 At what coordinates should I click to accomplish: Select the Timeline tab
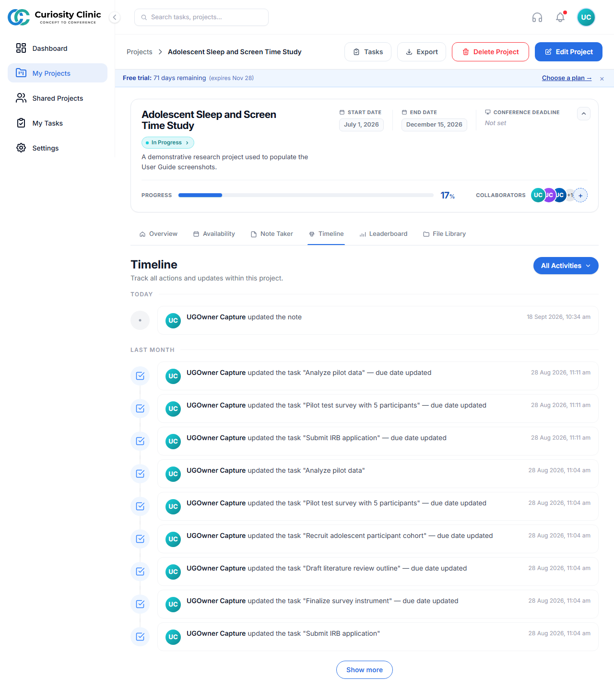(x=326, y=234)
